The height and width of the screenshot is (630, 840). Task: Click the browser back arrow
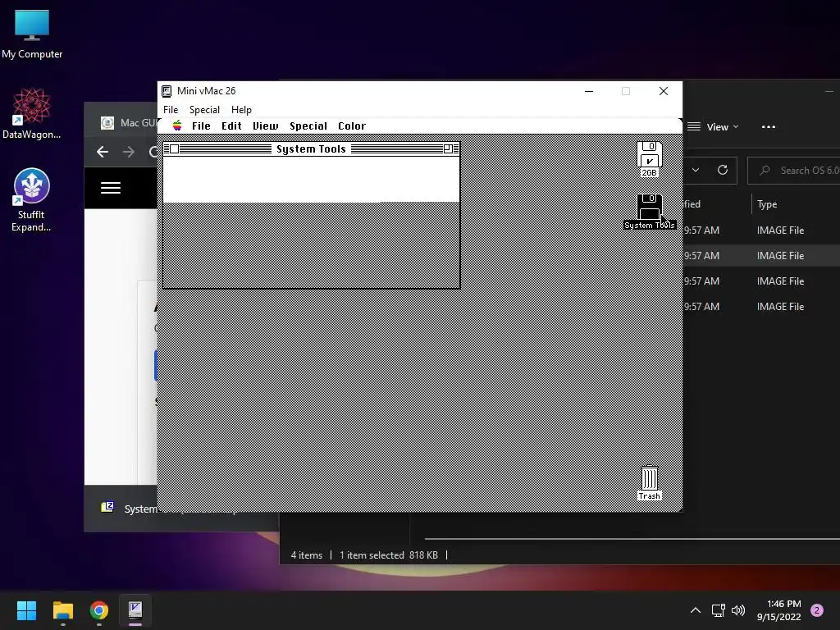pyautogui.click(x=103, y=152)
